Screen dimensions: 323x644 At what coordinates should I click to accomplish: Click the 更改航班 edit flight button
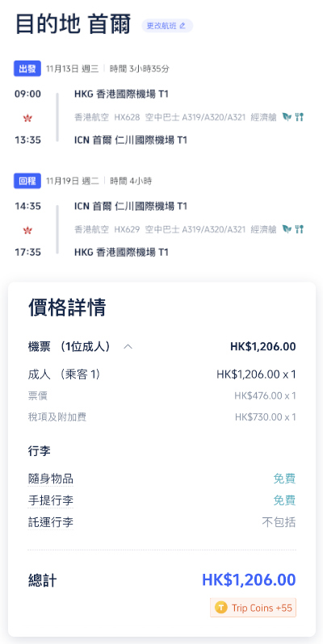pos(167,26)
